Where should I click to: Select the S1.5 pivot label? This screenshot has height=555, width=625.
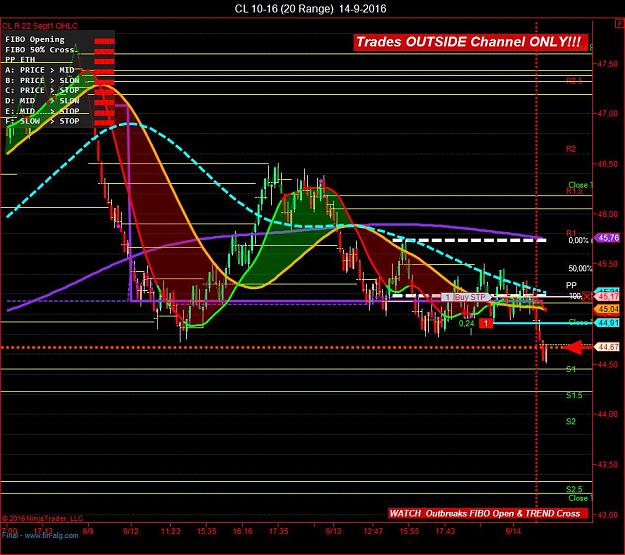coord(574,395)
